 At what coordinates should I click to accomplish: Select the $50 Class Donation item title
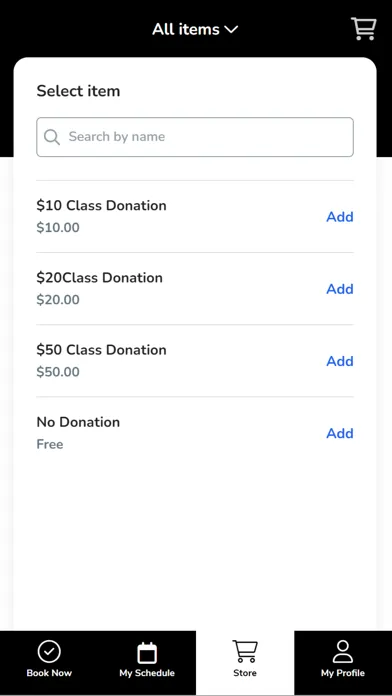pyautogui.click(x=101, y=350)
